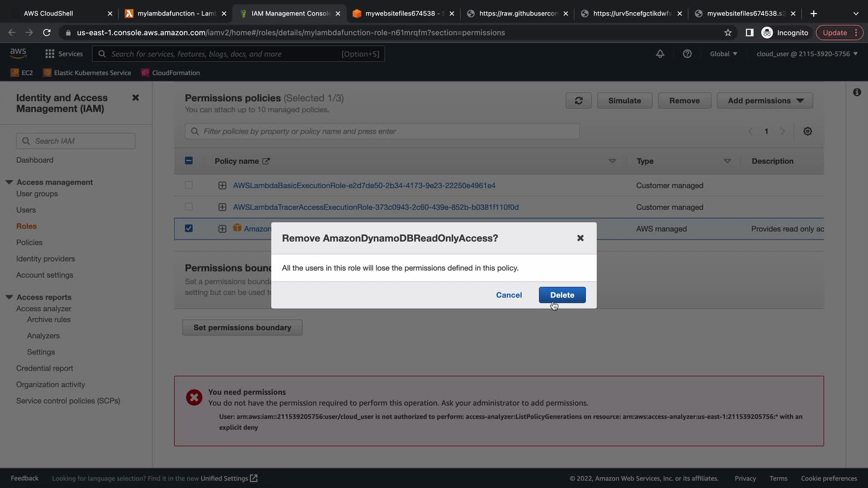The width and height of the screenshot is (868, 488).
Task: Bookmark this page with star icon
Action: (x=728, y=33)
